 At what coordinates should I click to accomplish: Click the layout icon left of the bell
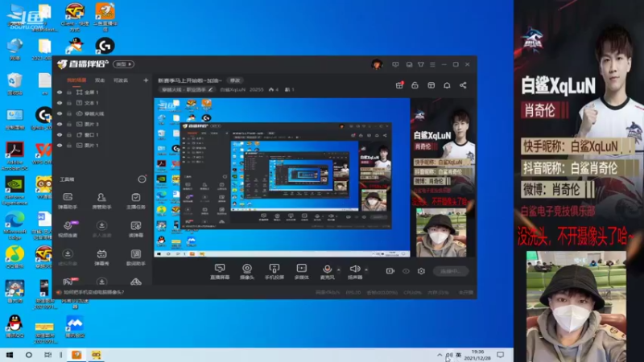pos(431,85)
